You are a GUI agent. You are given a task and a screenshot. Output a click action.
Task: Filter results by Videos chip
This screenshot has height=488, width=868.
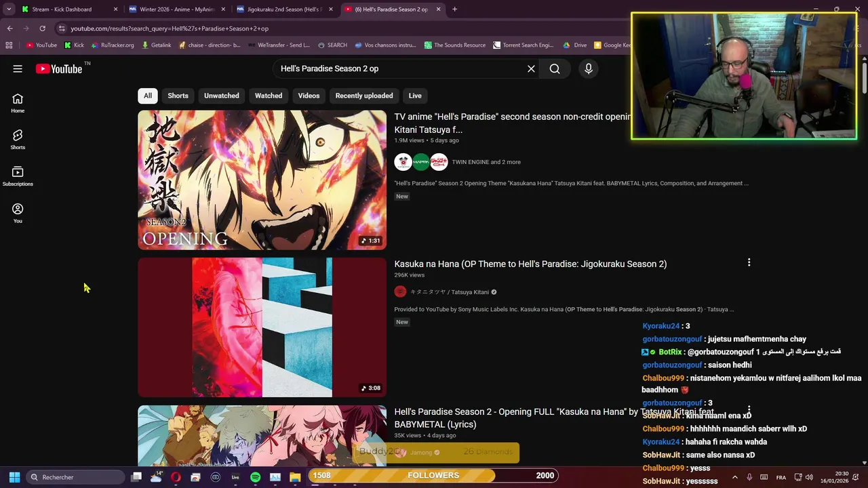309,96
